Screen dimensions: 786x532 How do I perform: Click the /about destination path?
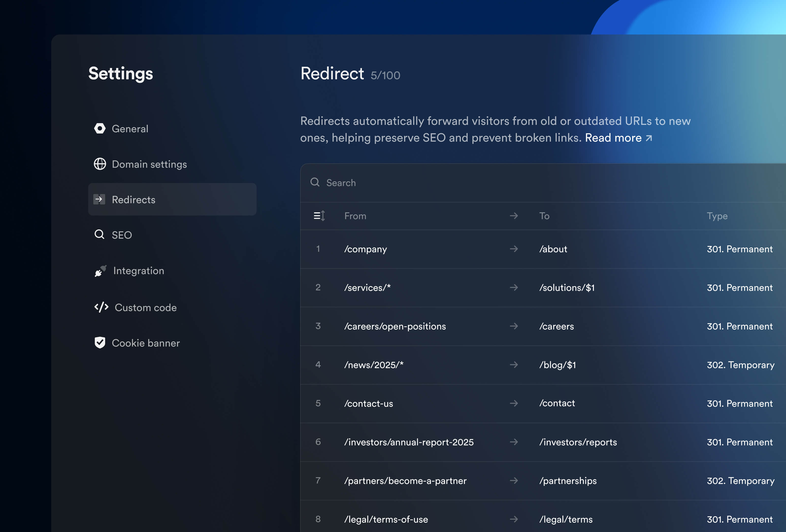(553, 249)
